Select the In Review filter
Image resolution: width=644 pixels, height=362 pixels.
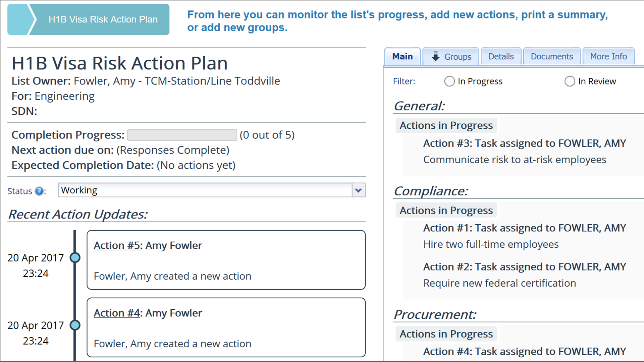coord(570,81)
